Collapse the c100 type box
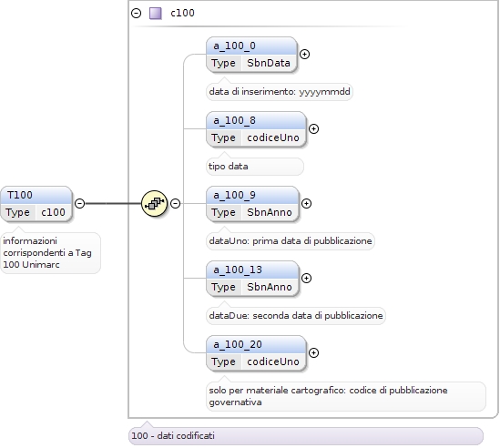 [x=137, y=14]
